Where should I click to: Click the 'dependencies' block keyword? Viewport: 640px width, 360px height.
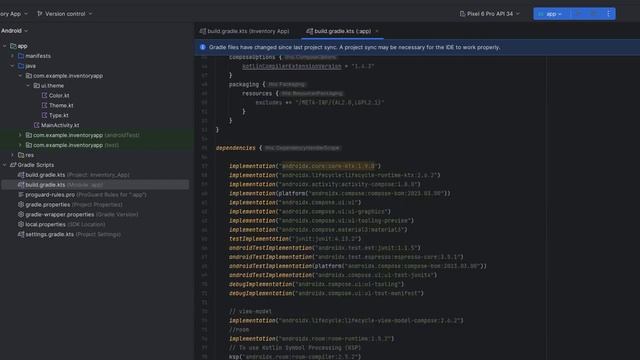pyautogui.click(x=236, y=148)
